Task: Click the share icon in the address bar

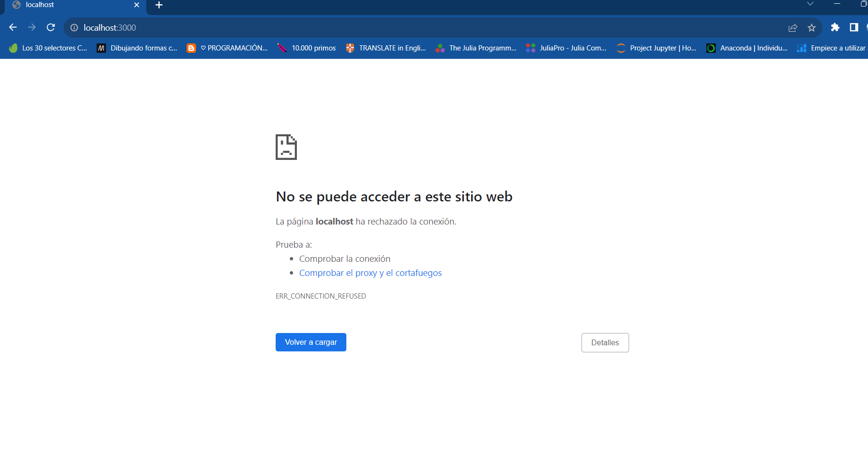Action: (793, 27)
